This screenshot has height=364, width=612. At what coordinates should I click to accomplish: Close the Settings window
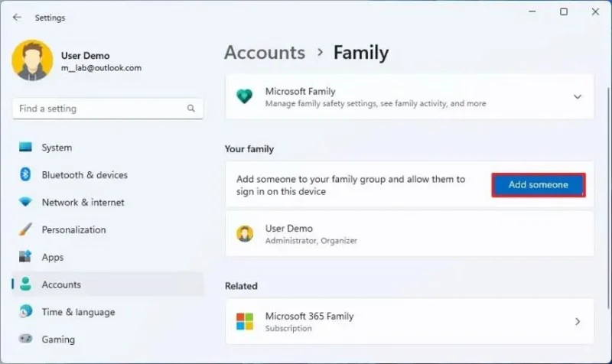point(595,11)
